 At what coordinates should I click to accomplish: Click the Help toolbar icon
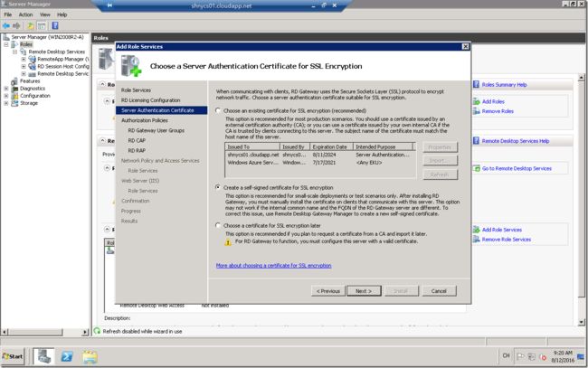(x=55, y=25)
